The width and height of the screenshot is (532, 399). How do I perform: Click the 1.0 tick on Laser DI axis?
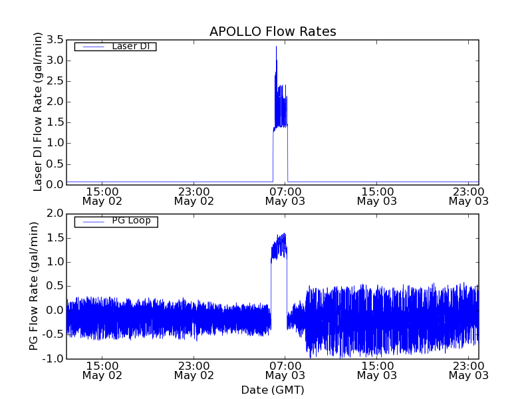tap(55, 143)
